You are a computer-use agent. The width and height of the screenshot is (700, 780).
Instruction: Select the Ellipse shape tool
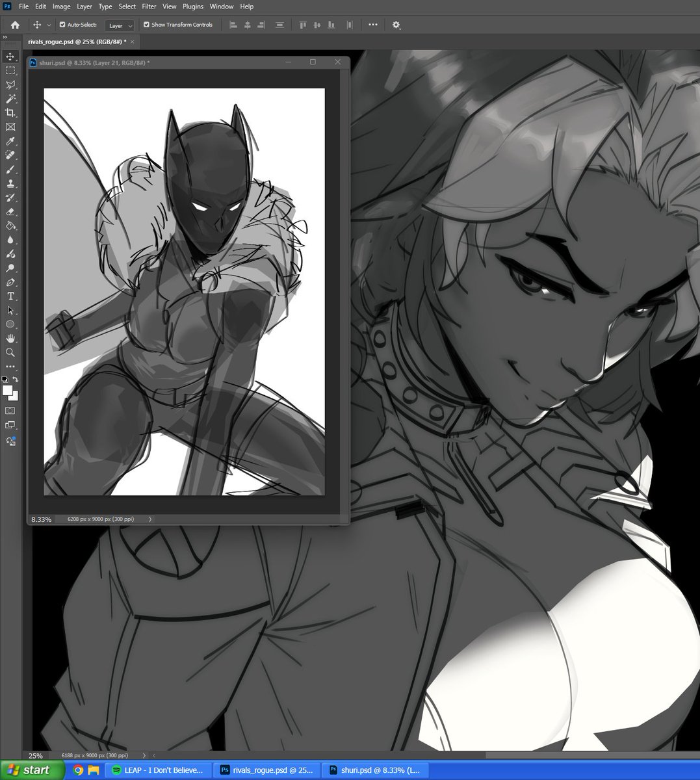[10, 324]
